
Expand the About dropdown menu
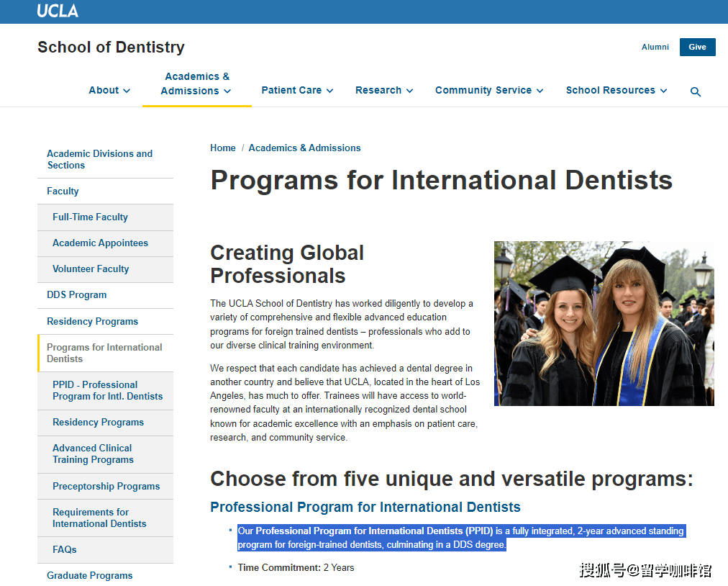(x=109, y=90)
